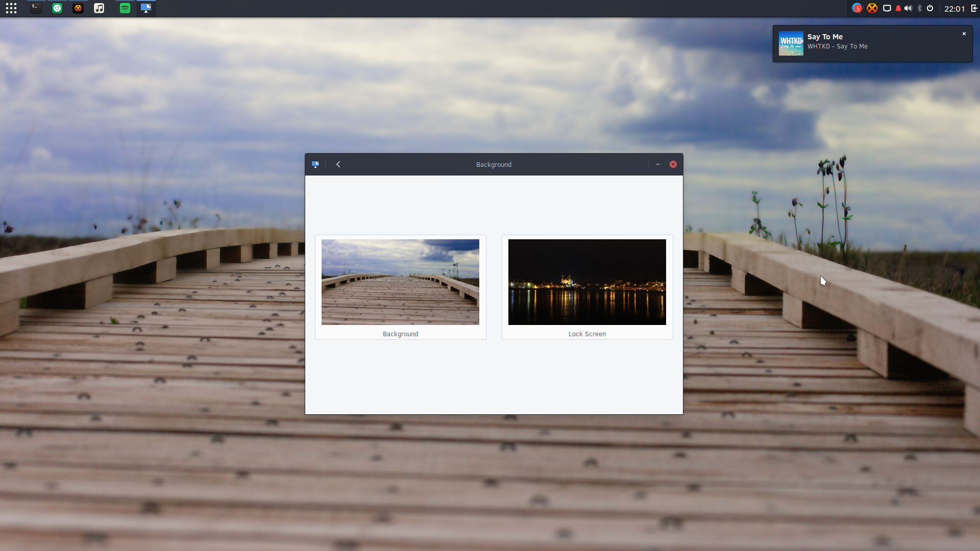Viewport: 980px width, 551px height.
Task: Click the Background window title text
Action: click(x=494, y=165)
